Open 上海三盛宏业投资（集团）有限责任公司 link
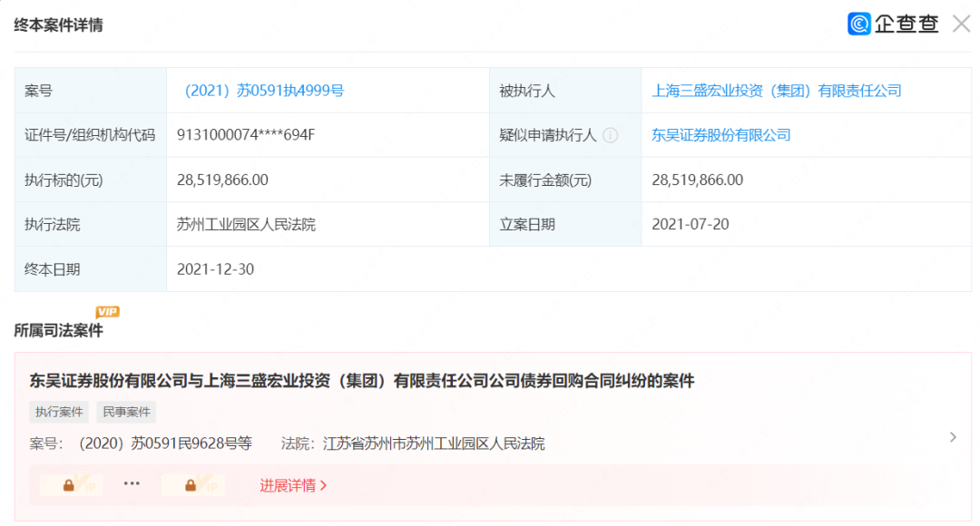This screenshot has width=980, height=526. (776, 91)
